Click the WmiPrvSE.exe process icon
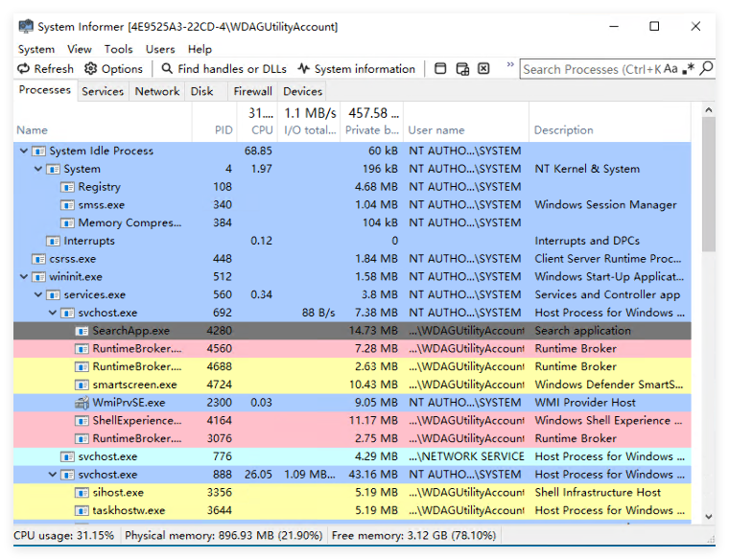 (x=82, y=403)
